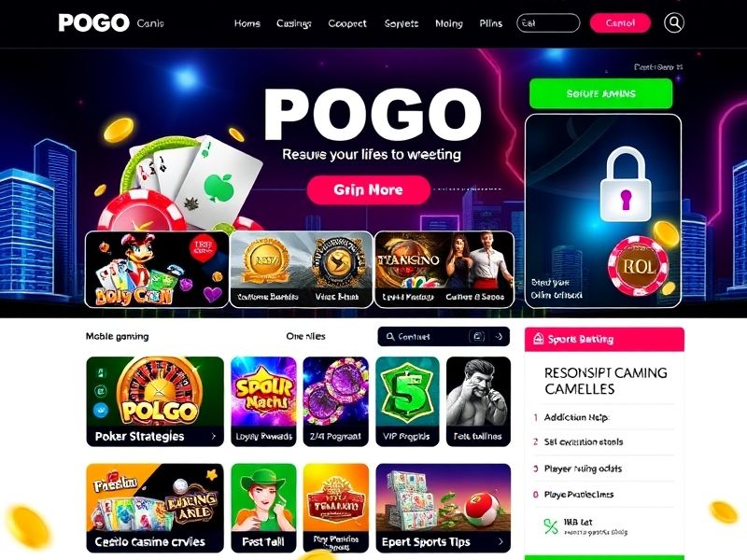
Task: Click the Sports Betting header icon
Action: 539,339
